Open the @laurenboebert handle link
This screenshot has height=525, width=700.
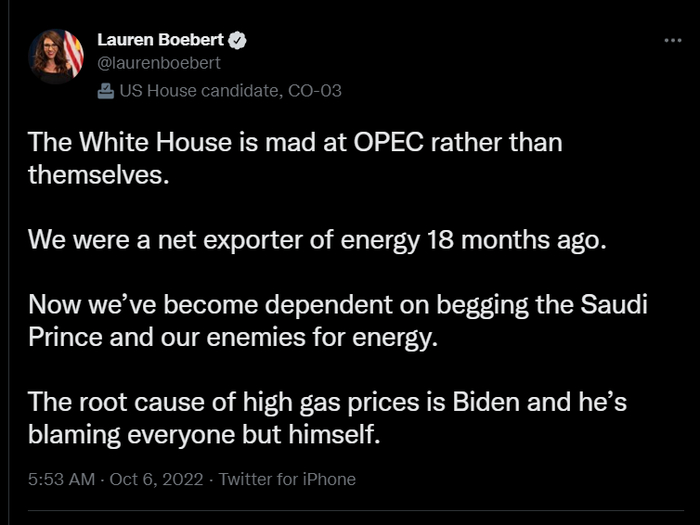point(158,63)
